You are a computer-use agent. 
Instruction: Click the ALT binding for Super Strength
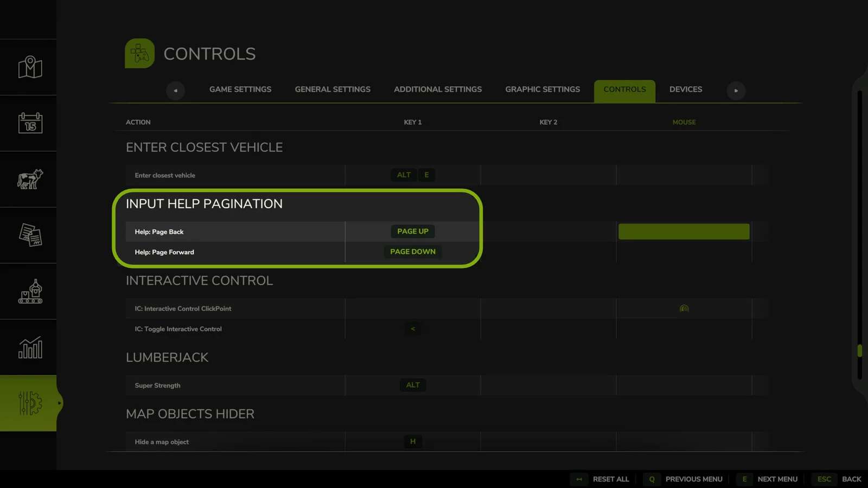tap(412, 385)
